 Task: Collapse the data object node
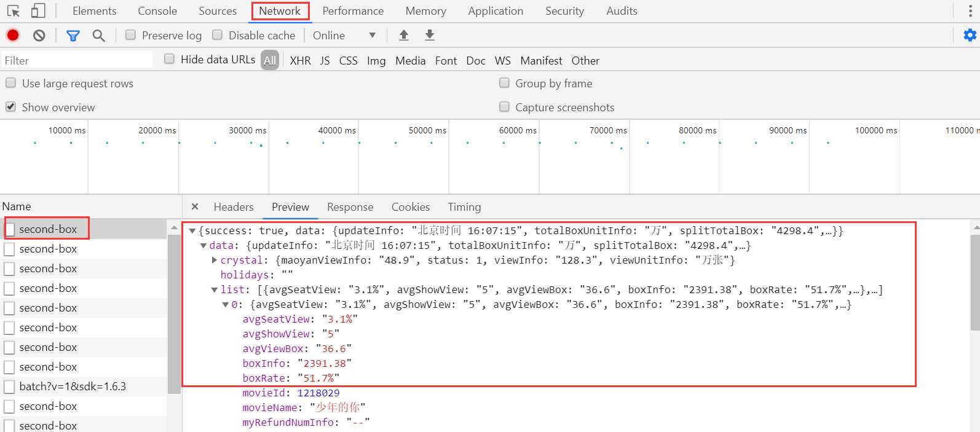tap(204, 246)
